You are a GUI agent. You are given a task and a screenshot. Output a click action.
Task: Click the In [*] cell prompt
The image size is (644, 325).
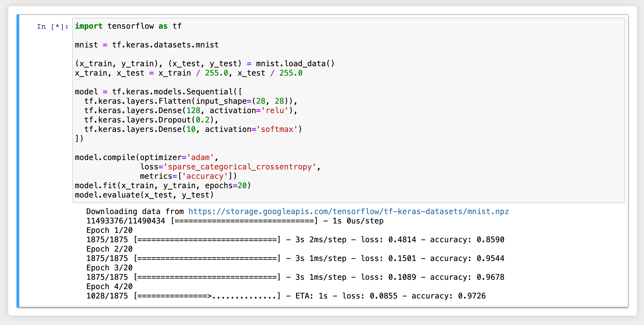(x=52, y=26)
